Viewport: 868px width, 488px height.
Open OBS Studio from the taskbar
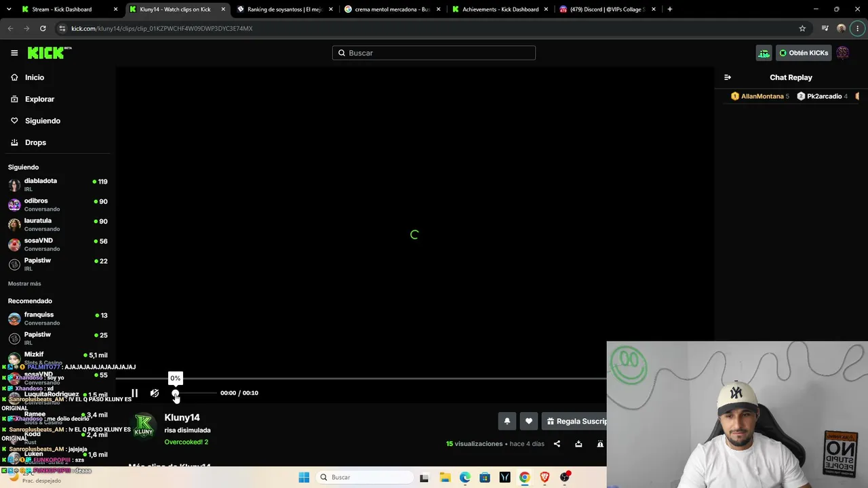[x=565, y=477]
